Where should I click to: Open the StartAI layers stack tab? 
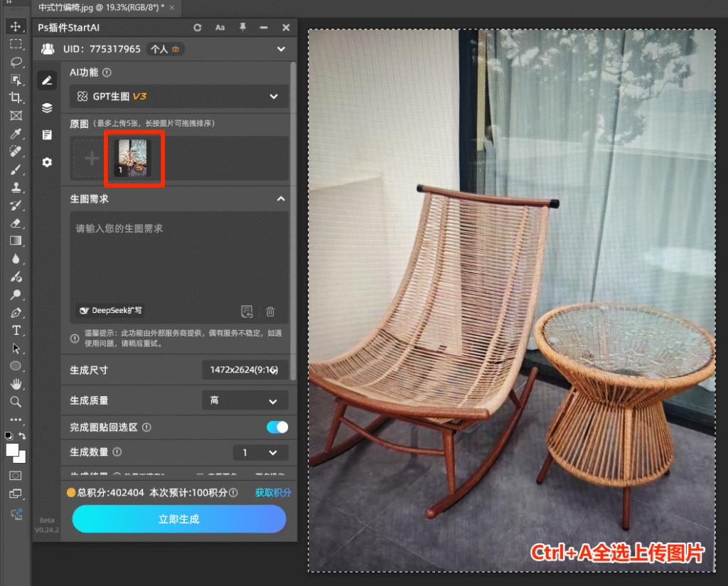tap(47, 108)
